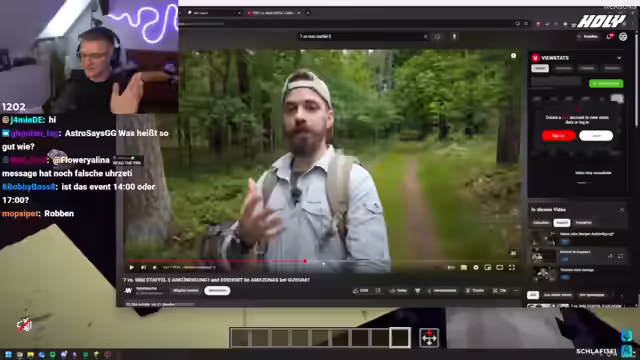640x360 pixels.
Task: Click the Thanks button under video
Action: click(475, 291)
